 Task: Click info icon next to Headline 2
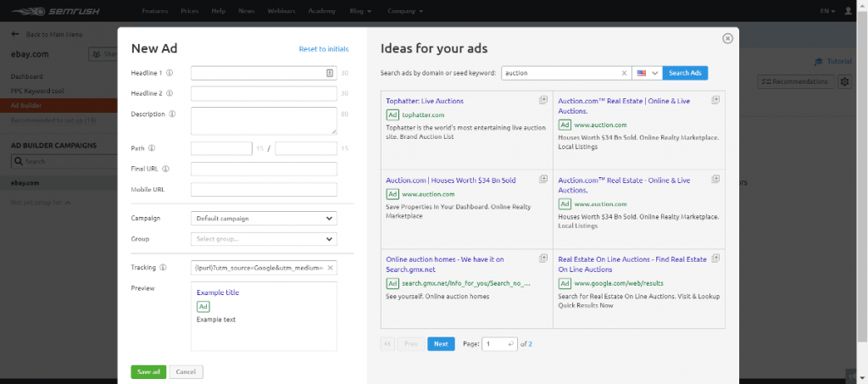pos(170,93)
